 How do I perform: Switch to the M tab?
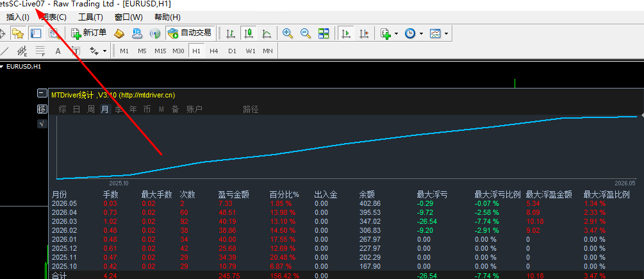point(161,109)
